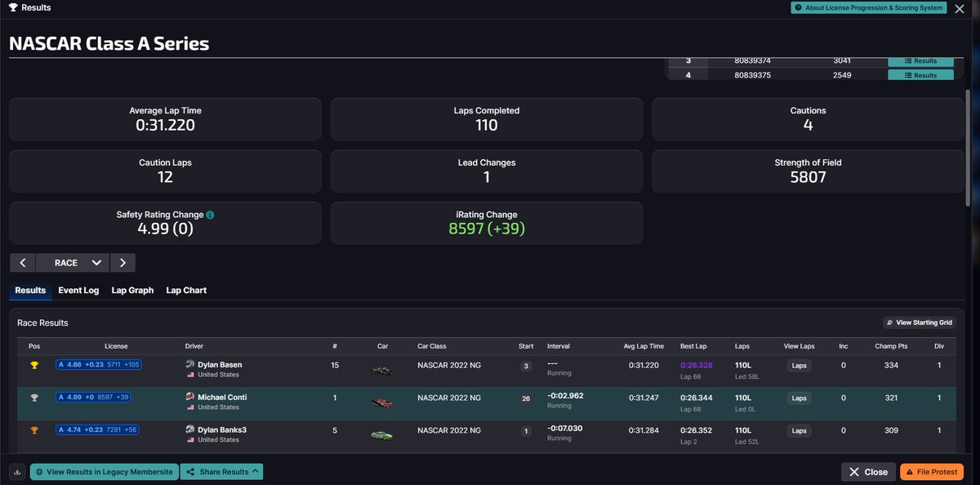Click interval -0:07.030
Viewport: 980px width, 485px height.
(x=564, y=429)
